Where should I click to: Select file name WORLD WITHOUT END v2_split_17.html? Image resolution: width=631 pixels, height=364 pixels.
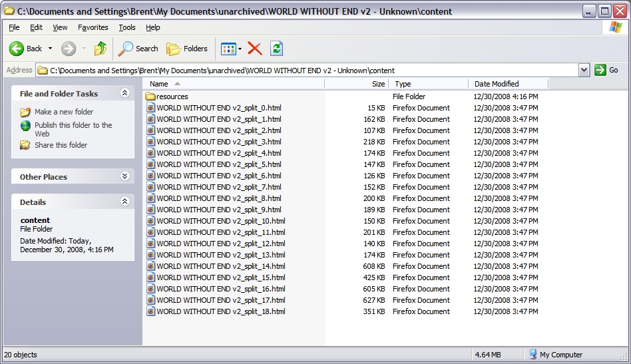(221, 300)
